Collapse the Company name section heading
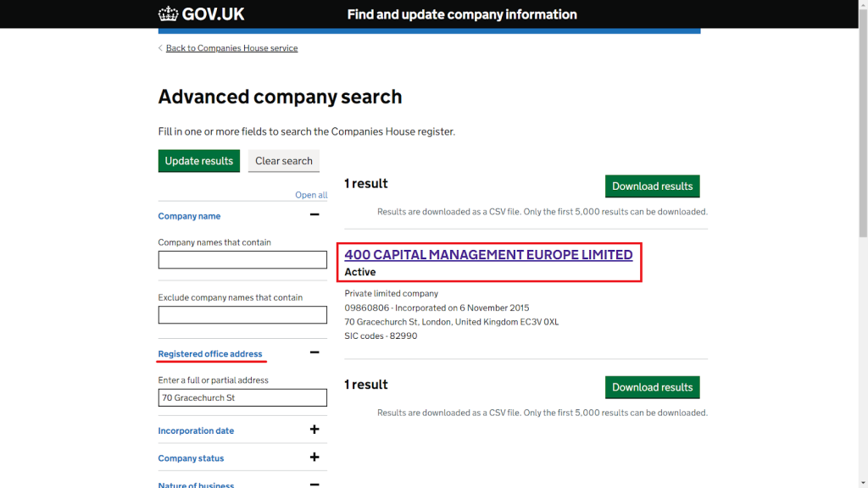Screen dimensions: 868x488 pos(189,216)
